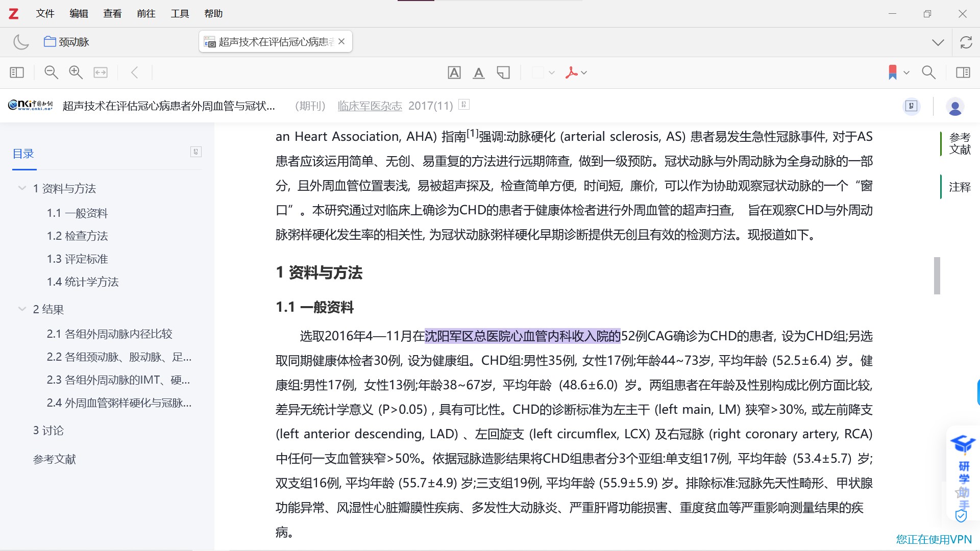Open the annotation color dropdown
This screenshot has width=980, height=551.
click(x=551, y=72)
